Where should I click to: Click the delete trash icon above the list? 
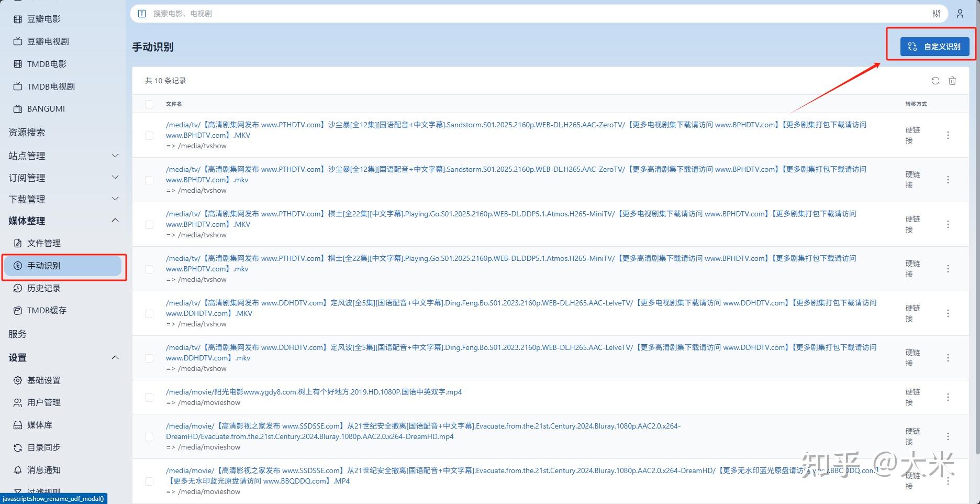pyautogui.click(x=952, y=81)
